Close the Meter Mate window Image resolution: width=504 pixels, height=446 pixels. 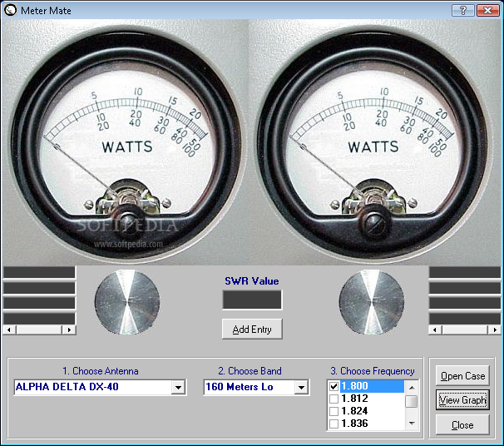[x=488, y=10]
